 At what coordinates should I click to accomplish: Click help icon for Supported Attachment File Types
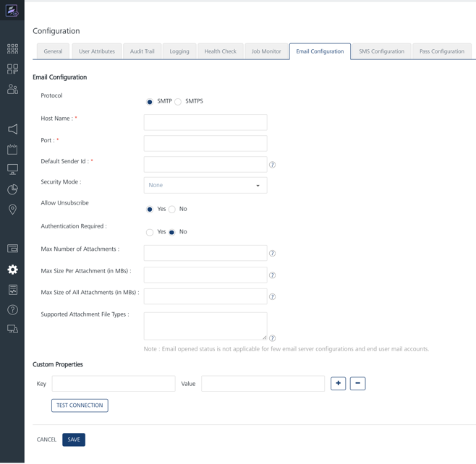pyautogui.click(x=272, y=338)
